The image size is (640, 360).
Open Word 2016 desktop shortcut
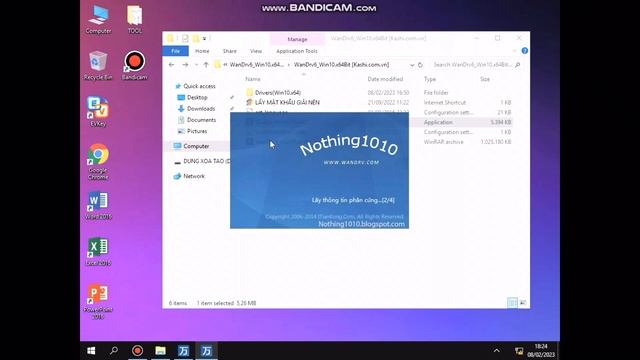[98, 205]
